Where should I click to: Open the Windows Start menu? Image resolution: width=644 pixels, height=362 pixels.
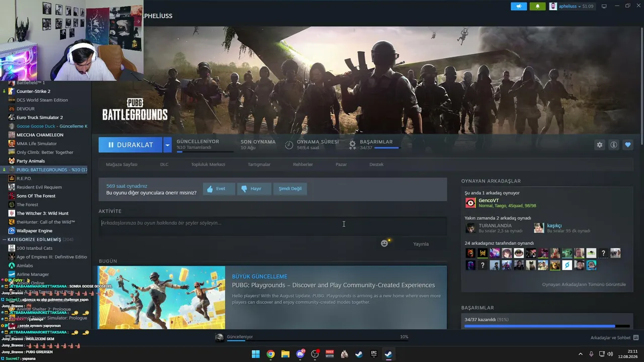(x=256, y=354)
